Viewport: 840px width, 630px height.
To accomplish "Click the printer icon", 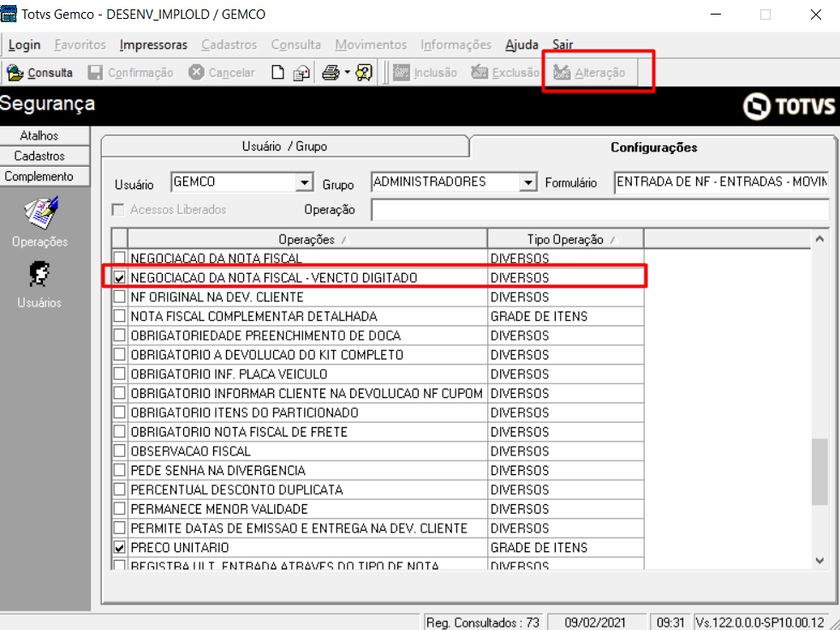I will click(331, 72).
